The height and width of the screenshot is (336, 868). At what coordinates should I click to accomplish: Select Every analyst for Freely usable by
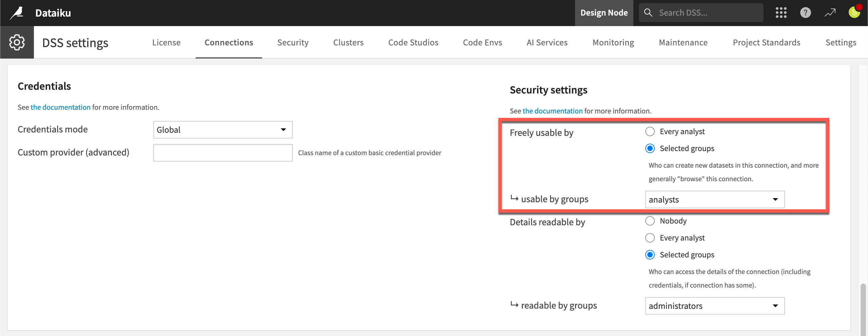(x=650, y=131)
